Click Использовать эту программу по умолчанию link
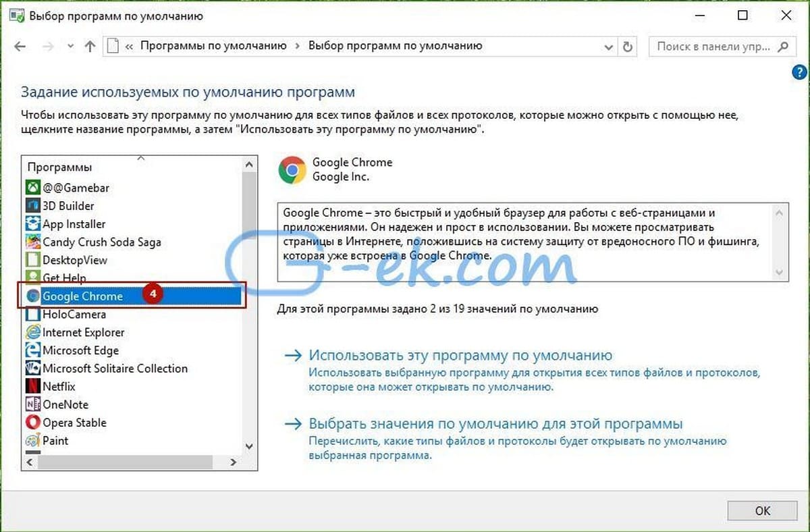 point(460,355)
